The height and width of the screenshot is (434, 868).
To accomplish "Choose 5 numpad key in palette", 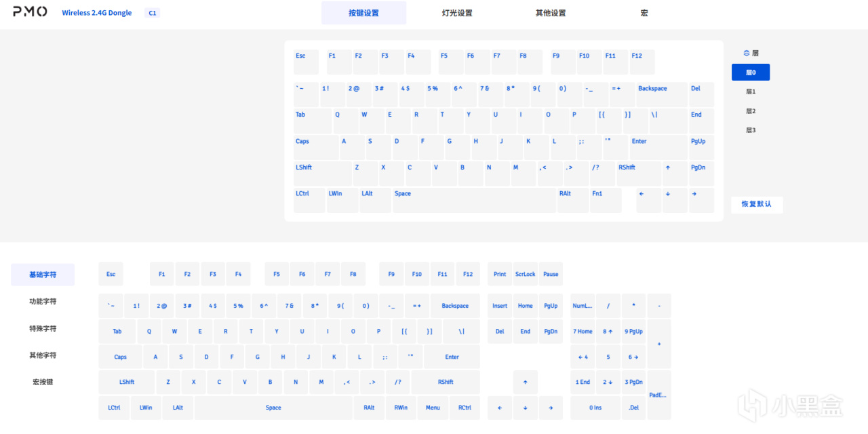I will click(608, 357).
